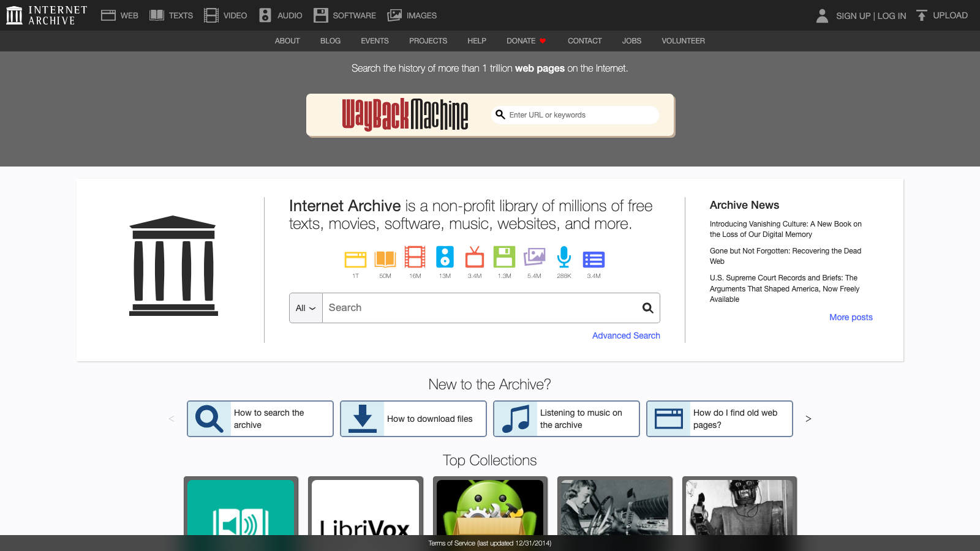Screen dimensions: 980x551
Task: Click the Wayback Machine URL search field
Action: point(575,115)
